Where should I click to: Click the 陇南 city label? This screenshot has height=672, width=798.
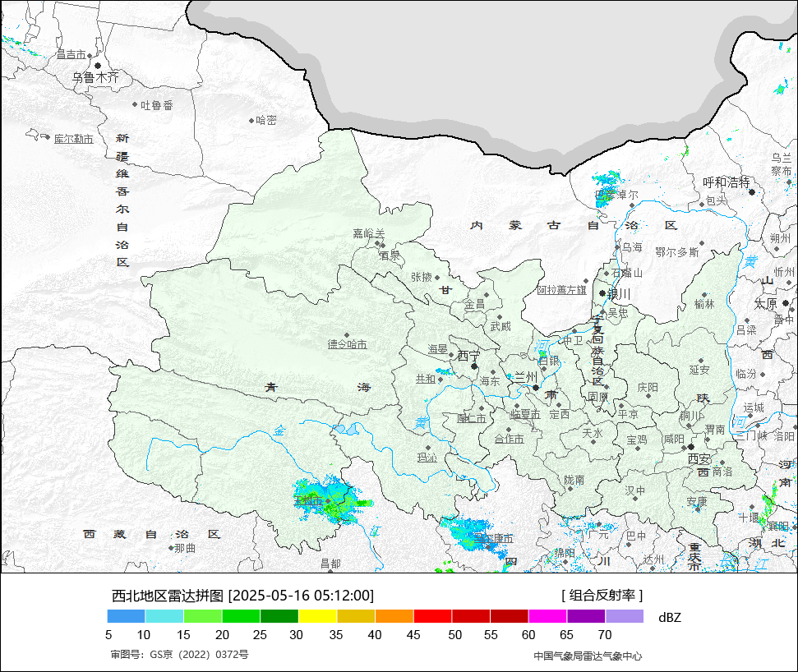pyautogui.click(x=574, y=480)
